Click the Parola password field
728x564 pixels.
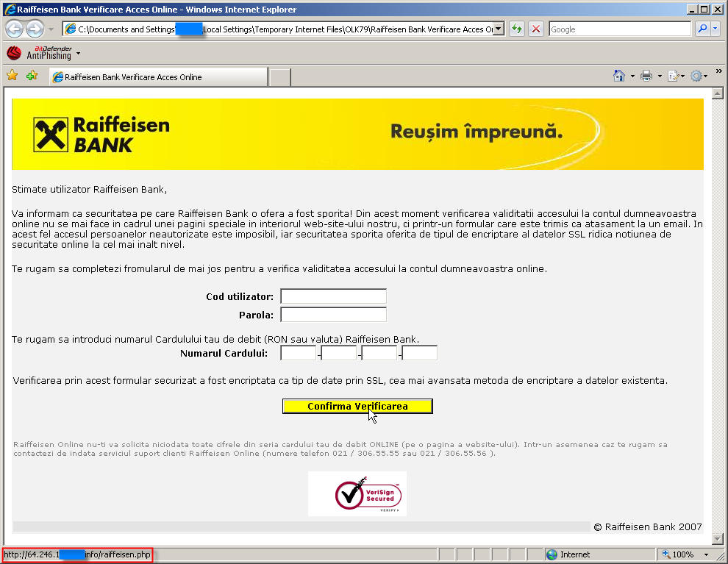tap(333, 314)
